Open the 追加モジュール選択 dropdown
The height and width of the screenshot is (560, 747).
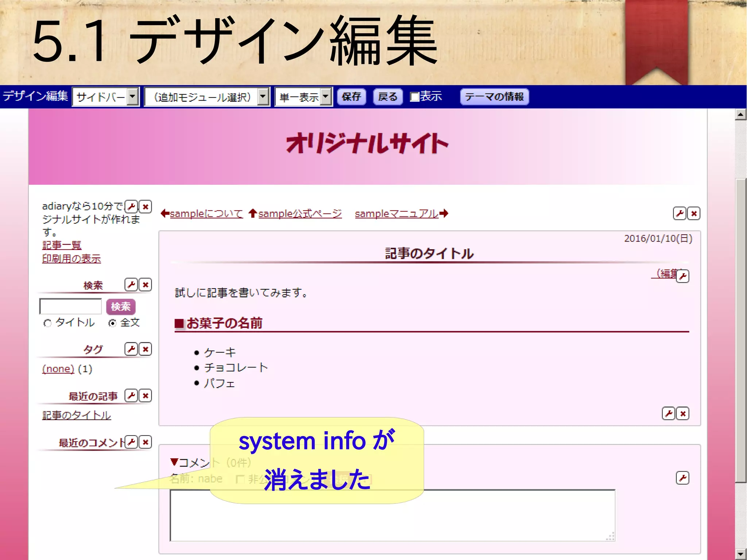pos(207,97)
